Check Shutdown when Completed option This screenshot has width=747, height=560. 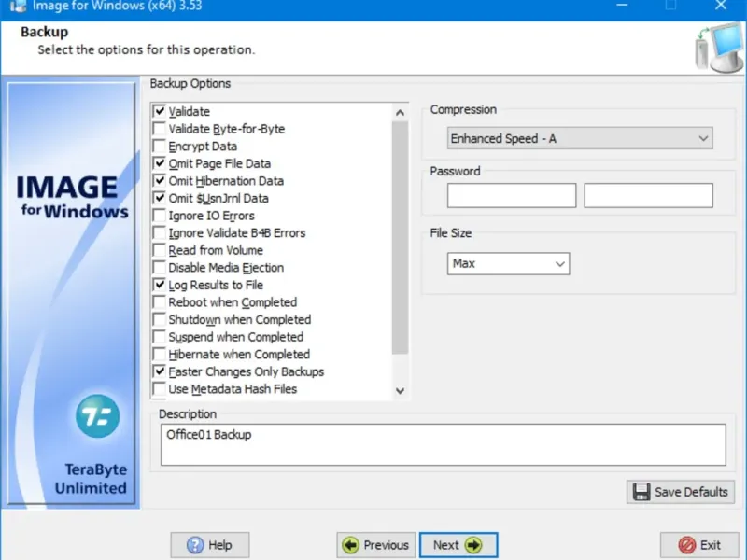(x=160, y=319)
